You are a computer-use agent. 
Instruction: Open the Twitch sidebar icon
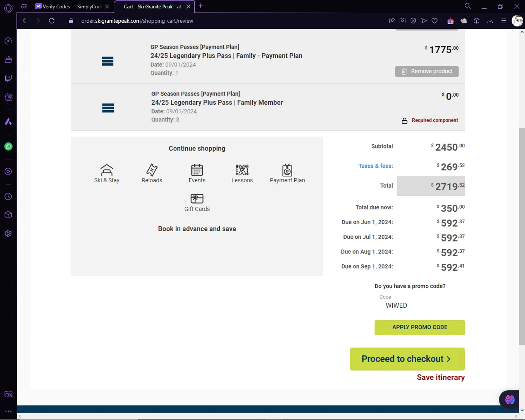pos(8,78)
